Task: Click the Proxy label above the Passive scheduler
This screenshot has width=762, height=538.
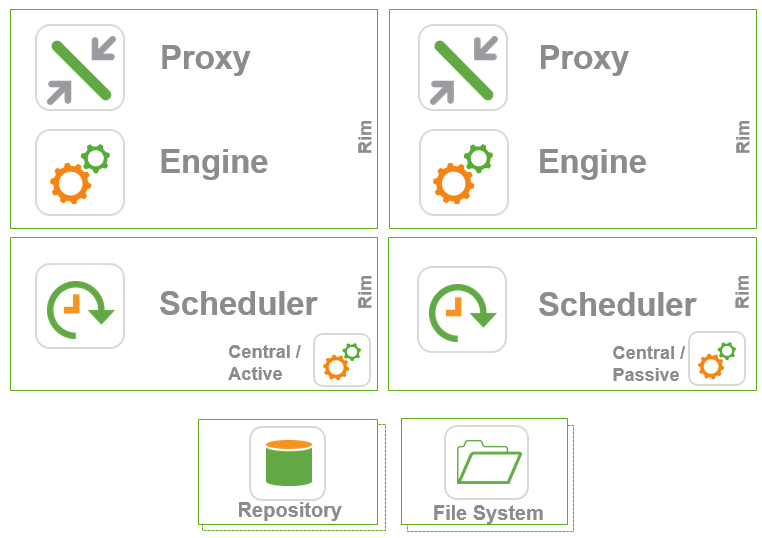Action: coord(584,58)
